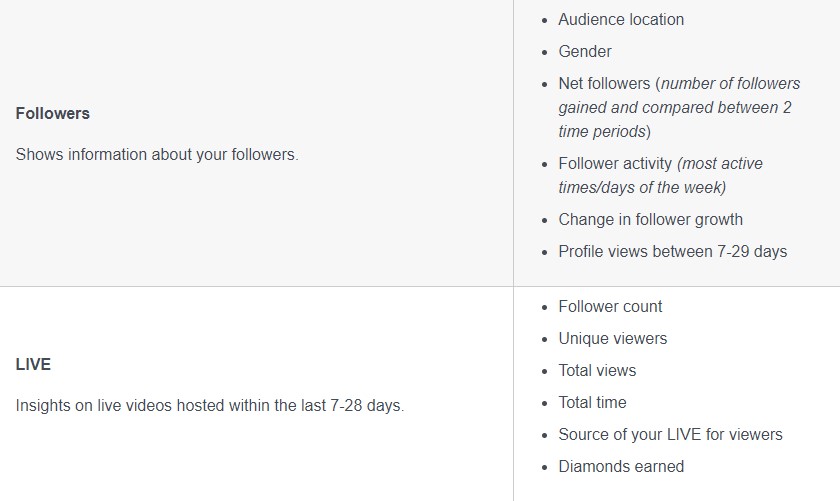Screen dimensions: 840x501
Task: Click the bold Followers heading
Action: pyautogui.click(x=53, y=114)
